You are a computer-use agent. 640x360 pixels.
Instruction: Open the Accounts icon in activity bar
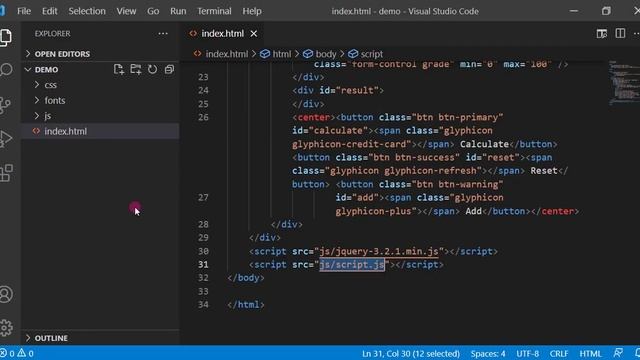6,294
